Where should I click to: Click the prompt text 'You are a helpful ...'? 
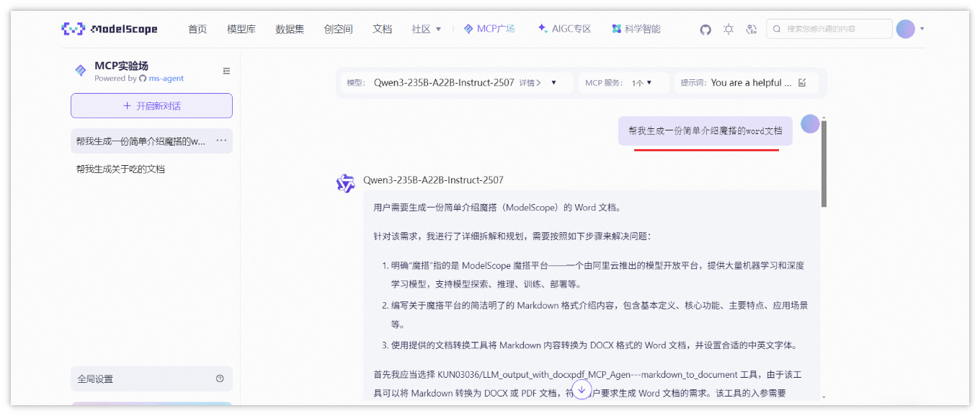(751, 83)
